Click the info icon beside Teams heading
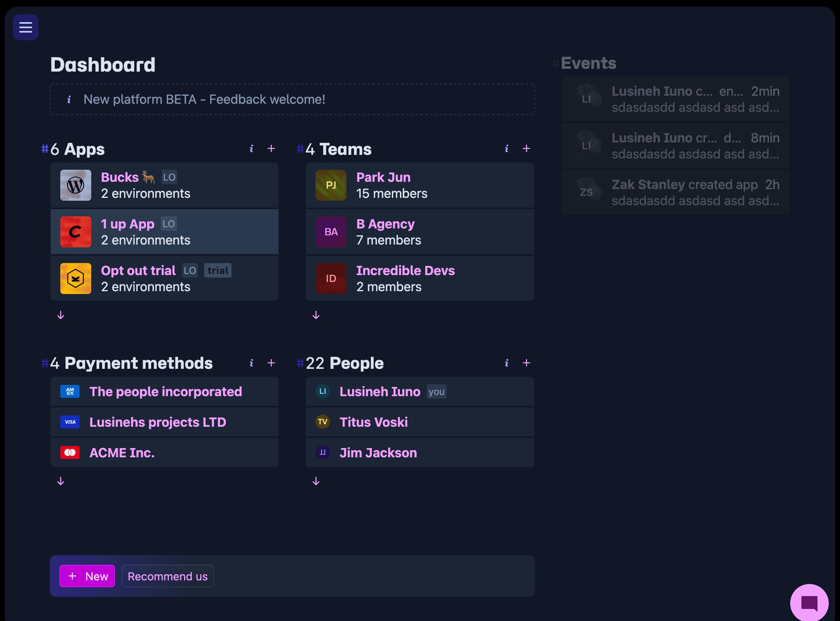This screenshot has height=621, width=840. point(506,149)
